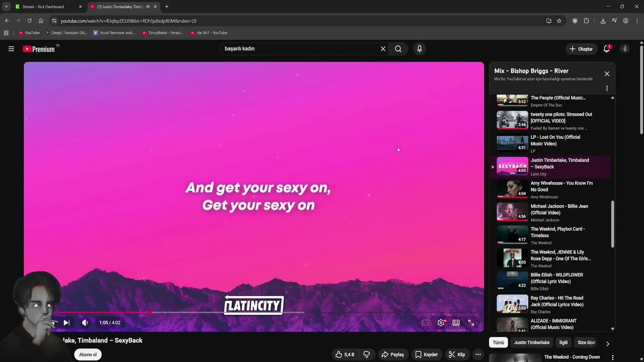Screen dimensions: 644x362
Task: Toggle subtitles button in player
Action: click(426, 323)
